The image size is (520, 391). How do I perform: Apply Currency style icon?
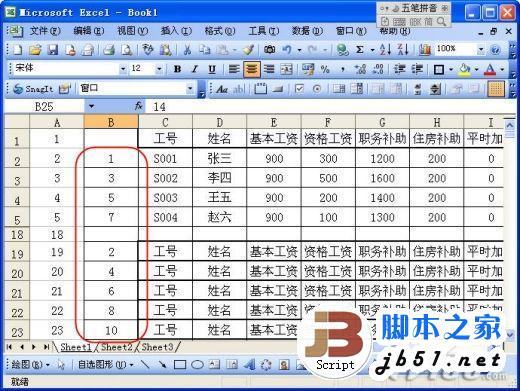308,69
